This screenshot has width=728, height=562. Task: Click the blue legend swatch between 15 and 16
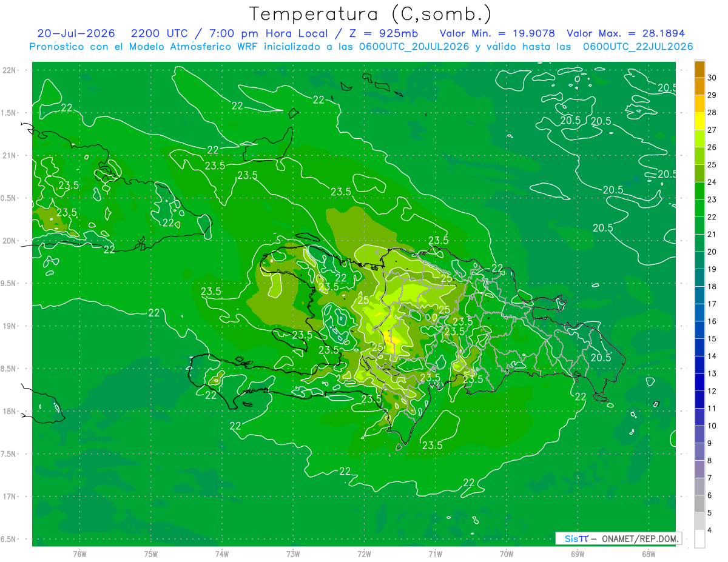pos(699,330)
